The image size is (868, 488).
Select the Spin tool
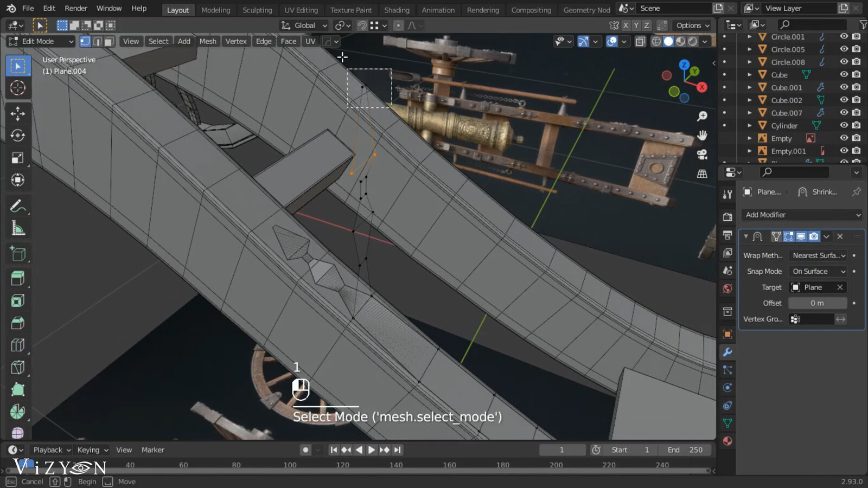point(18,412)
